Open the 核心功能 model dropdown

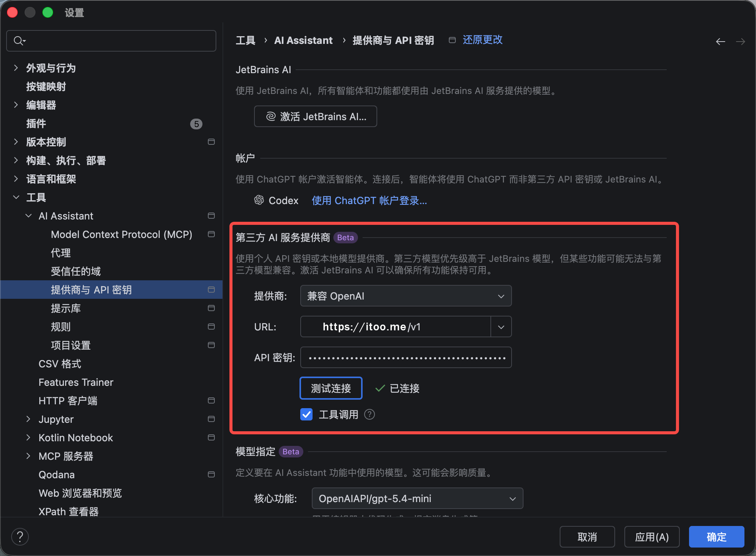(x=417, y=498)
